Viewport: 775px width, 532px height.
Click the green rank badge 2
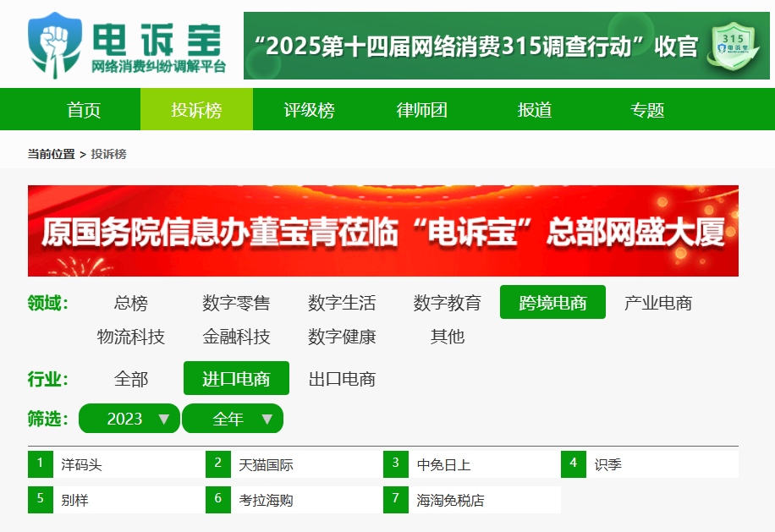(x=218, y=463)
